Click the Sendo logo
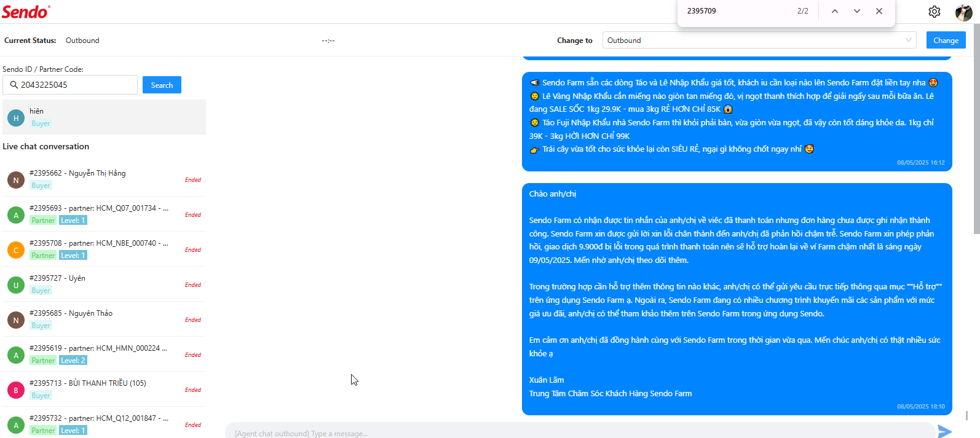Screen dimensions: 980x438 coord(26,12)
